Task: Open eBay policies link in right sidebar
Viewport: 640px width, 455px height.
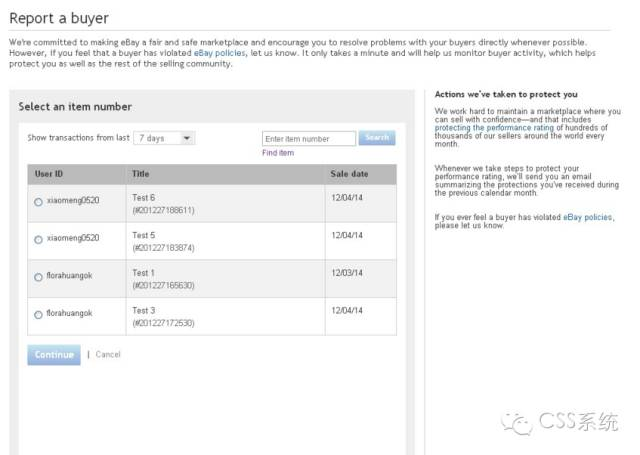Action: coord(588,217)
